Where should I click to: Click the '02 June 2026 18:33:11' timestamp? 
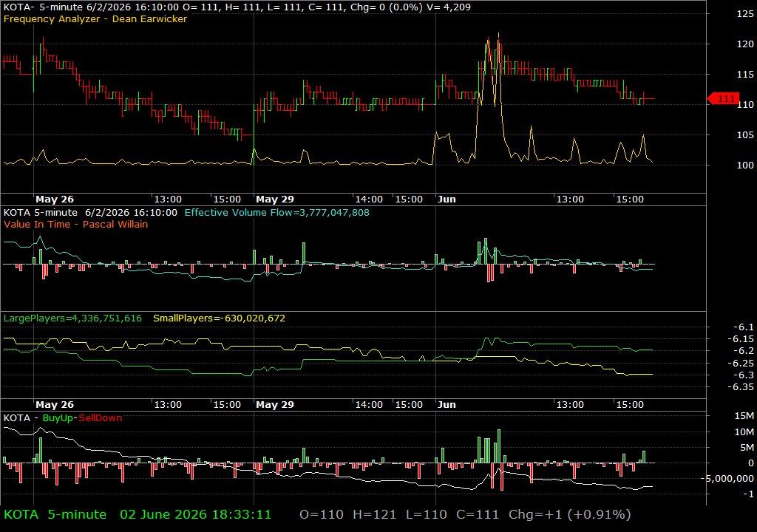195,514
